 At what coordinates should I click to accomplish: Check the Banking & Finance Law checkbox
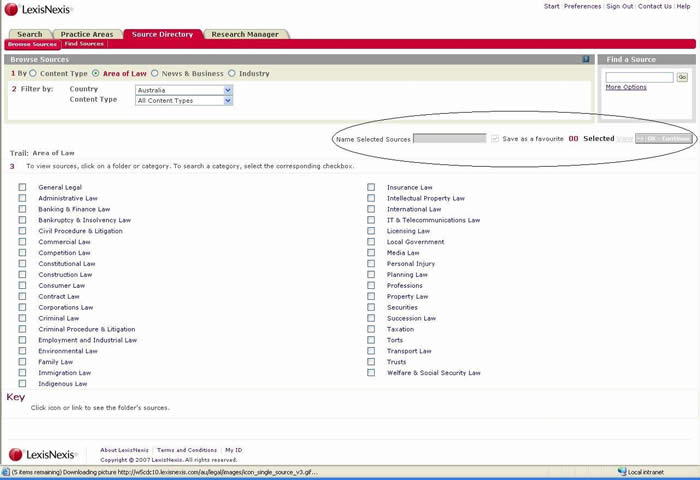point(22,209)
